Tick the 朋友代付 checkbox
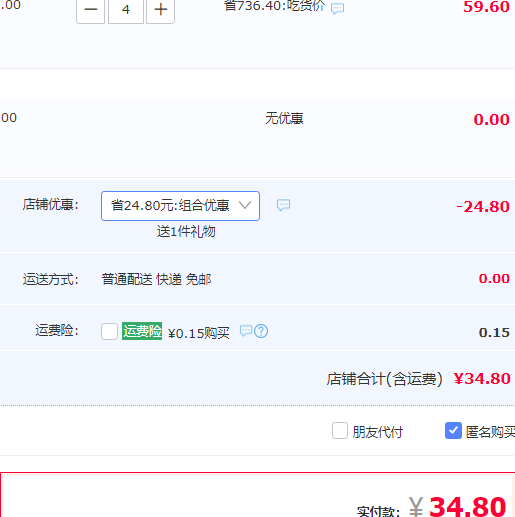The height and width of the screenshot is (517, 515). pos(340,431)
